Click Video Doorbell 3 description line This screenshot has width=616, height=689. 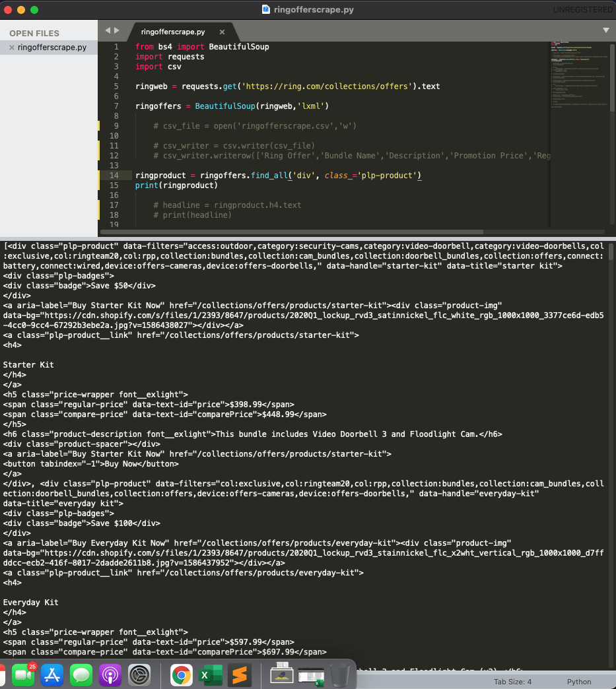[x=252, y=434]
